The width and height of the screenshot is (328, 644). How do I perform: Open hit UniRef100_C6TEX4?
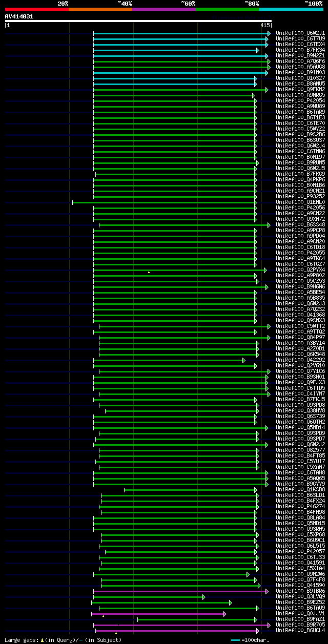click(300, 44)
